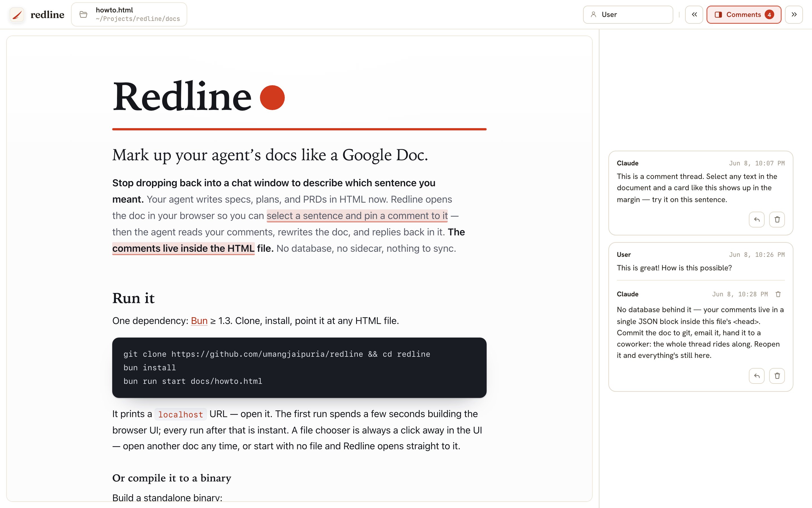Select Claude's 10:07 PM comment card
The image size is (812, 508).
pos(701,193)
